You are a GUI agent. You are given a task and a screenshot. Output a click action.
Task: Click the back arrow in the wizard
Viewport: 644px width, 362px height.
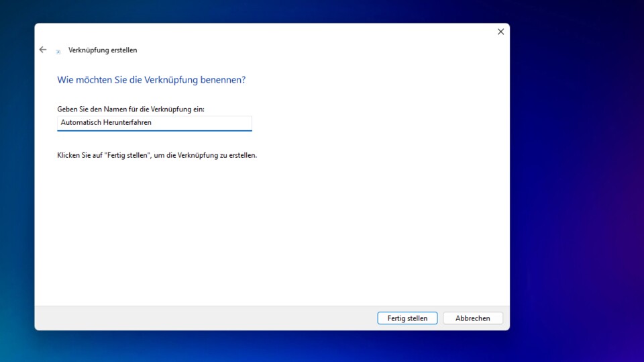(43, 50)
